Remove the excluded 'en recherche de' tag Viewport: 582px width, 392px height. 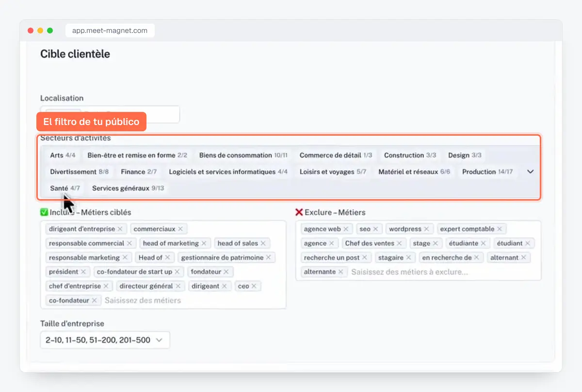[476, 257]
